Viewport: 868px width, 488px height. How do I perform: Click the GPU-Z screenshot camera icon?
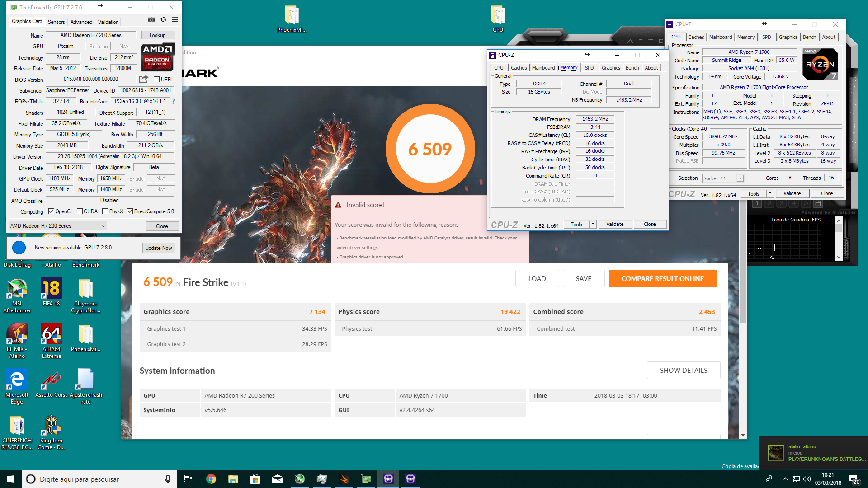click(x=151, y=19)
